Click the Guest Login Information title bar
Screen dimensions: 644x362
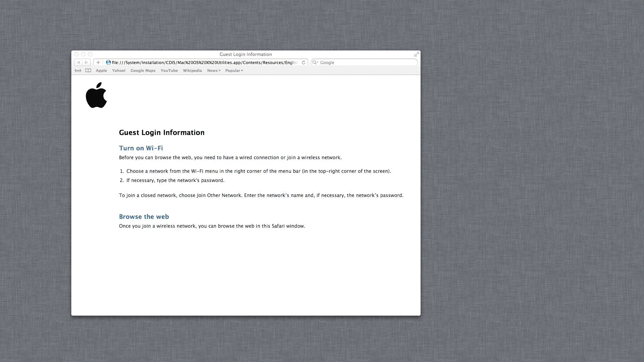point(246,54)
